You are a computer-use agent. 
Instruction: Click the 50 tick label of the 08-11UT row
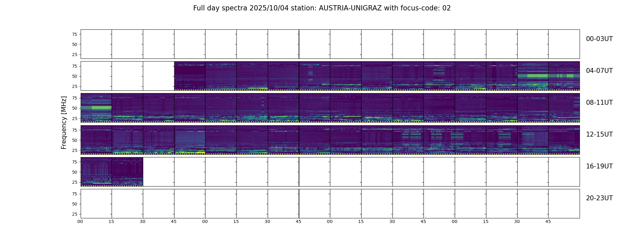coord(75,108)
